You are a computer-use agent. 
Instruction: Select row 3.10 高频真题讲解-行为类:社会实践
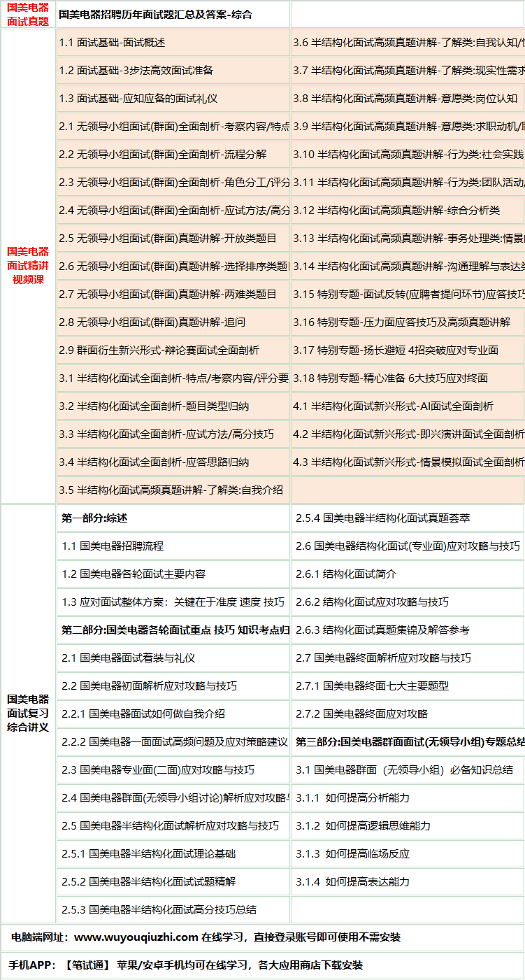[x=408, y=154]
